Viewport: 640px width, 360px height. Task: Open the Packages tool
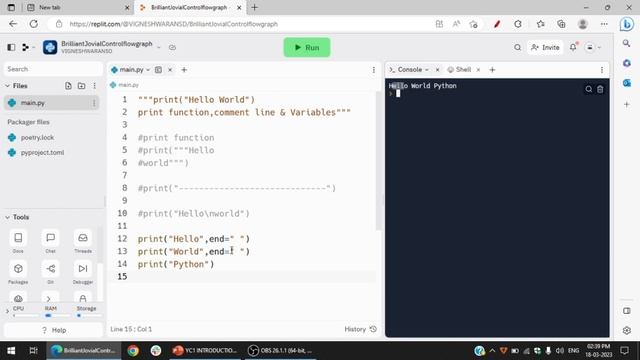tap(18, 273)
